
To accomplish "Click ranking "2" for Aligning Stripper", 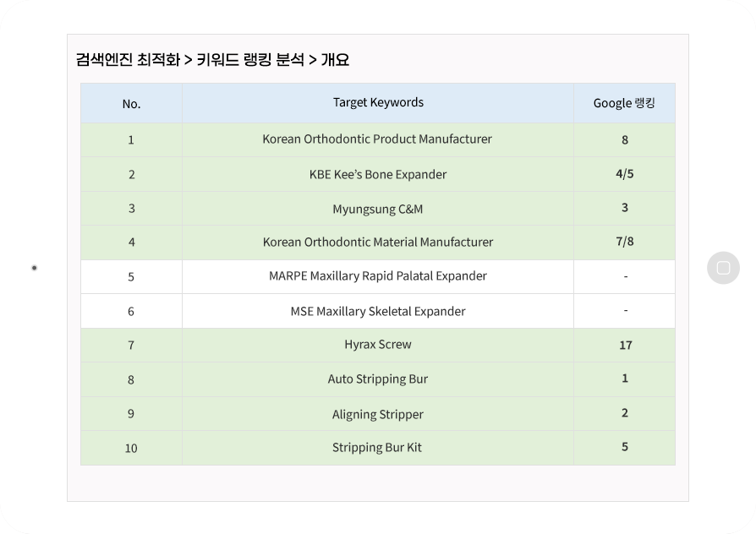I will pos(625,413).
